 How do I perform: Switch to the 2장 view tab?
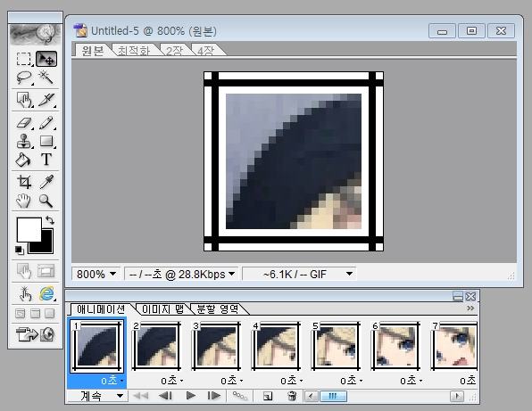(x=174, y=51)
